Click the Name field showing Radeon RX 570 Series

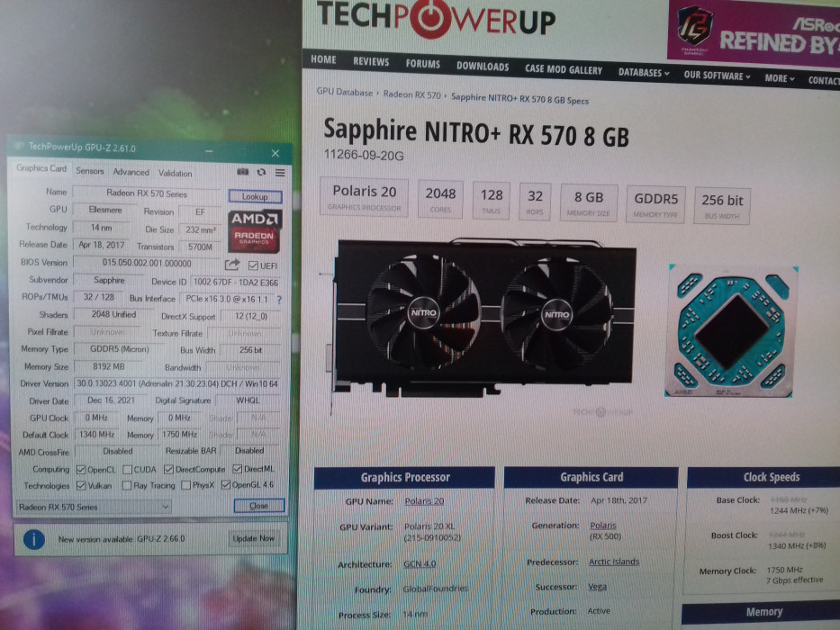click(146, 193)
